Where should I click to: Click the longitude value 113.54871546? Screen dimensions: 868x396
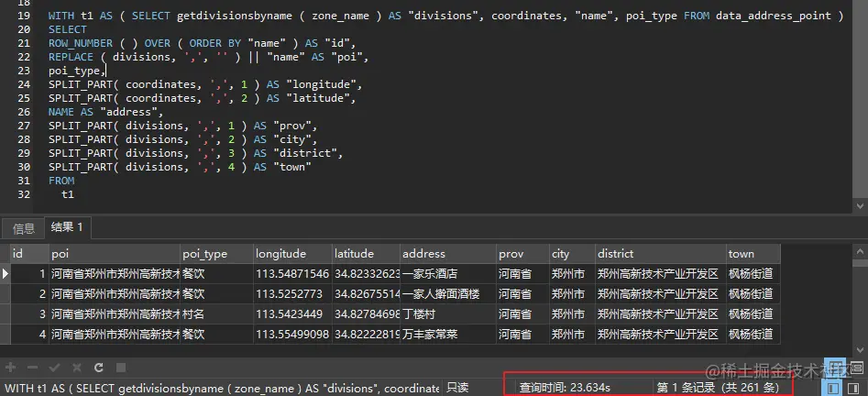coord(292,273)
